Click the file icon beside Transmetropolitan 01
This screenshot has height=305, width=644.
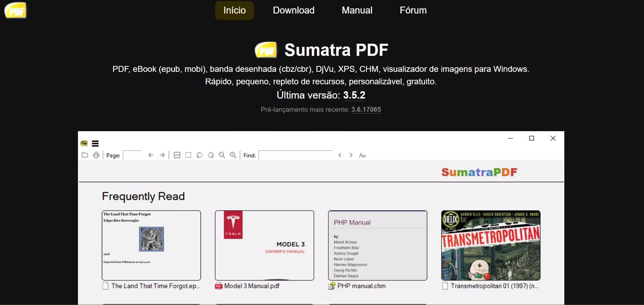pyautogui.click(x=445, y=286)
